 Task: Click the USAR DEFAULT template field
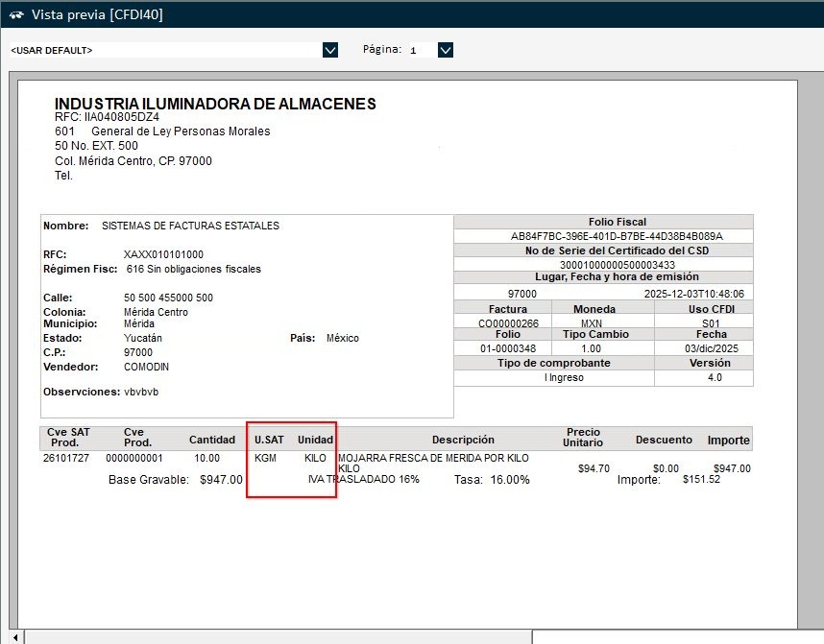coord(163,50)
